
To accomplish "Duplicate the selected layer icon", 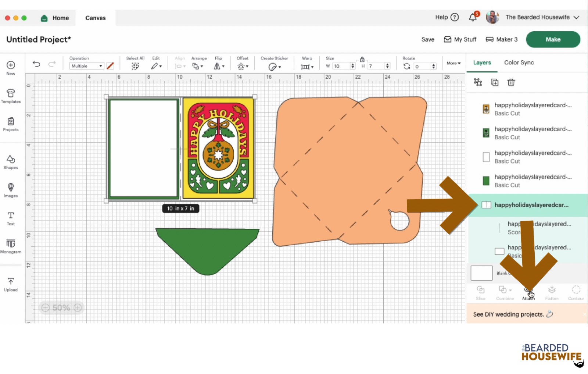I will pyautogui.click(x=495, y=82).
